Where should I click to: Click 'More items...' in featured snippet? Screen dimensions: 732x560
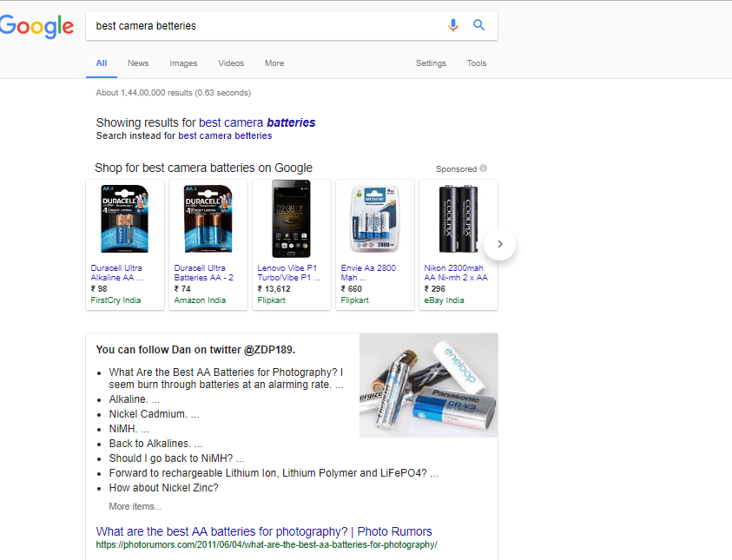135,506
